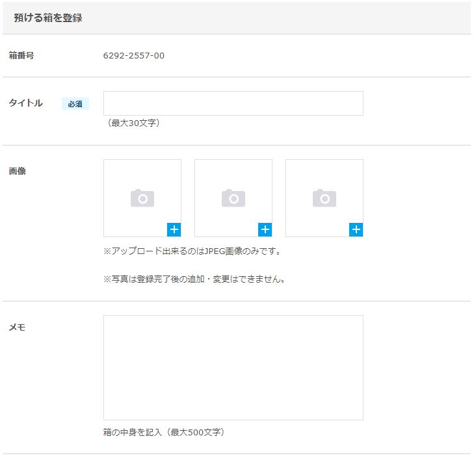Click the JPEG画像のみ upload note text
Screen dimensions: 476x460
point(195,251)
